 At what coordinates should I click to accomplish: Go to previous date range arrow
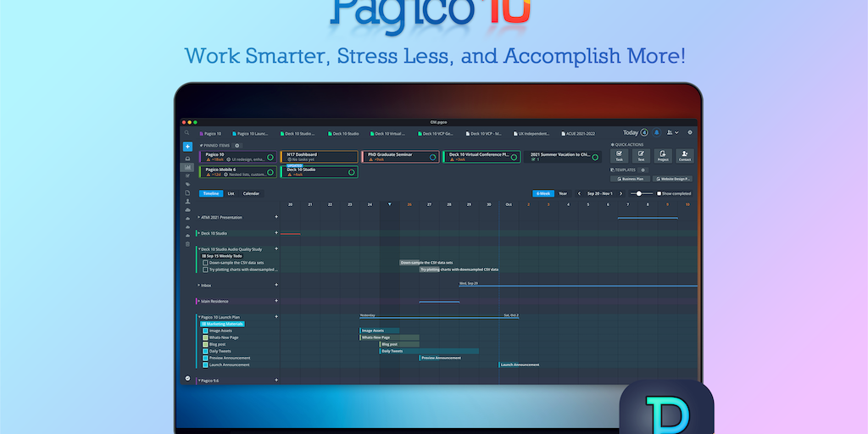click(579, 194)
